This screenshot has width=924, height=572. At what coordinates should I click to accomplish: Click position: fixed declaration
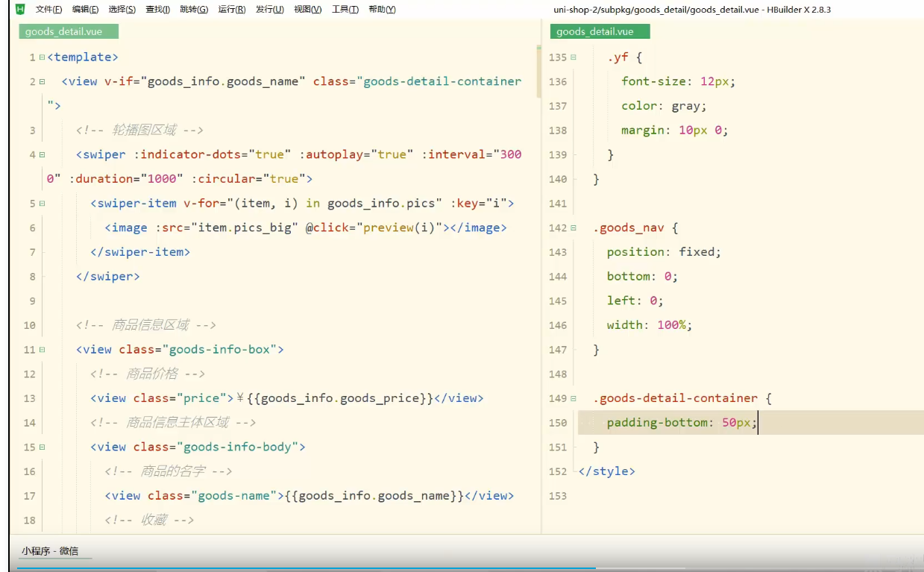[x=664, y=252]
